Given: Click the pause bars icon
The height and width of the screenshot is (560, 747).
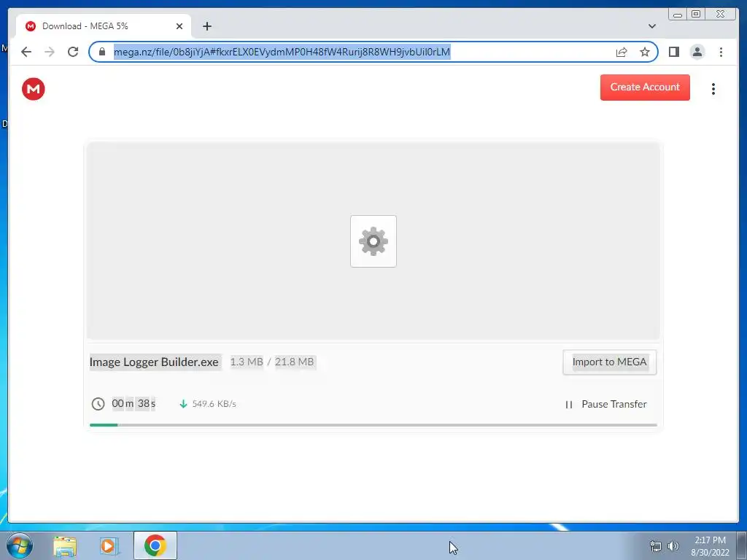Looking at the screenshot, I should point(569,404).
